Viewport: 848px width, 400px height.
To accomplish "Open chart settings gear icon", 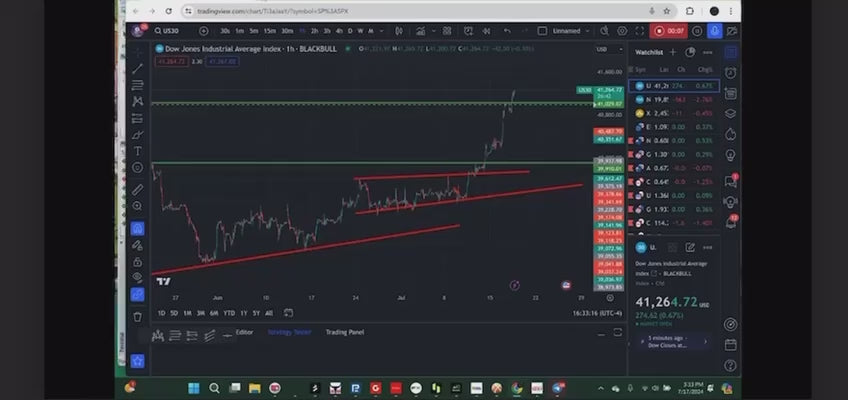I will click(x=622, y=31).
